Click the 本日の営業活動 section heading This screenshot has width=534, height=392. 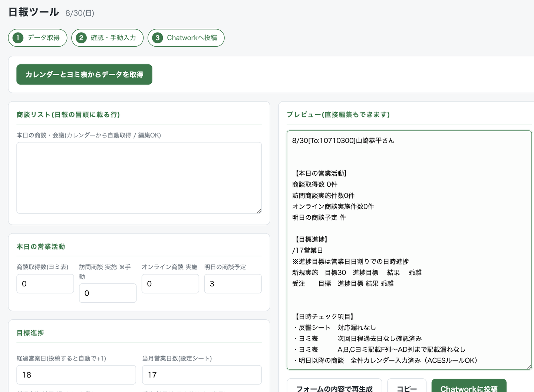41,247
